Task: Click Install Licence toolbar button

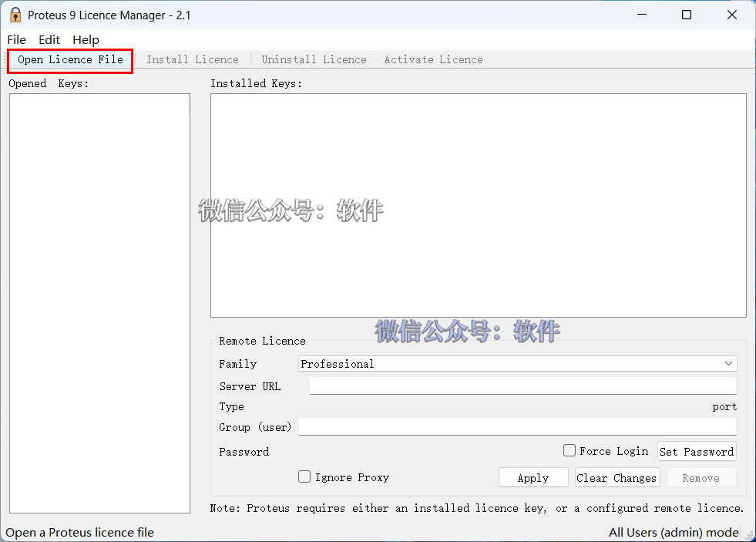Action: coord(193,60)
